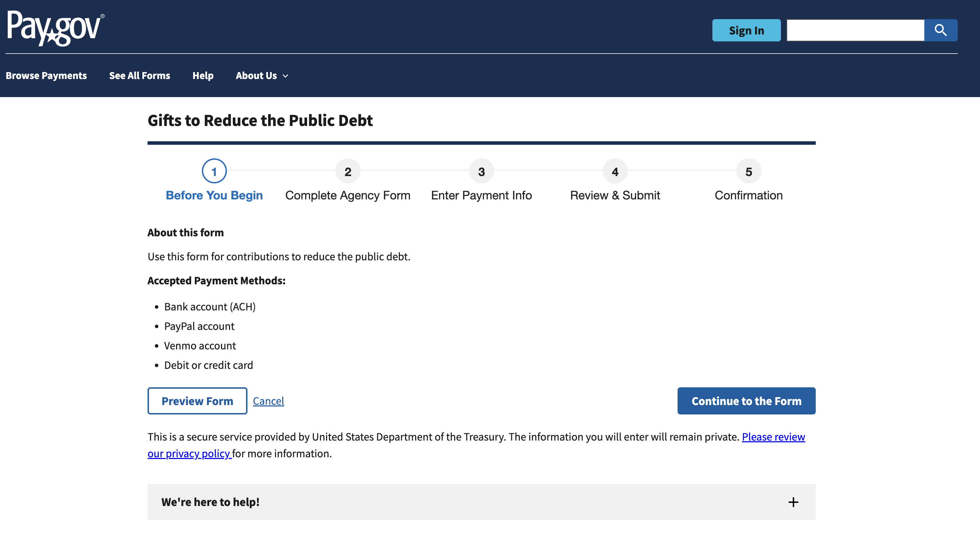Click the magnifying glass search icon

tap(940, 30)
